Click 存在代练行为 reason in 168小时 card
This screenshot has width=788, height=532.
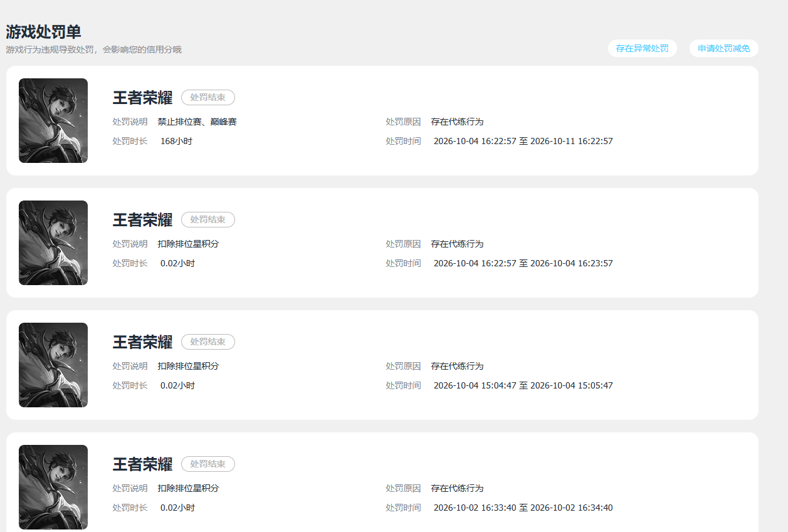coord(458,122)
